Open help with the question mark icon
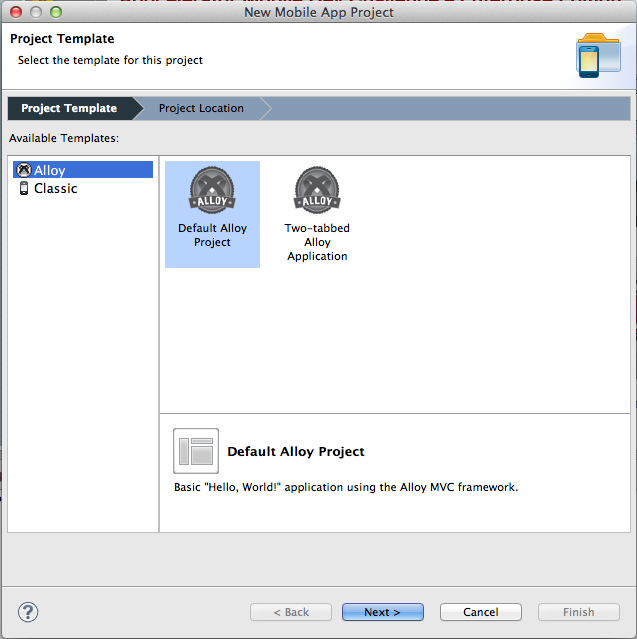This screenshot has height=639, width=637. coord(28,612)
